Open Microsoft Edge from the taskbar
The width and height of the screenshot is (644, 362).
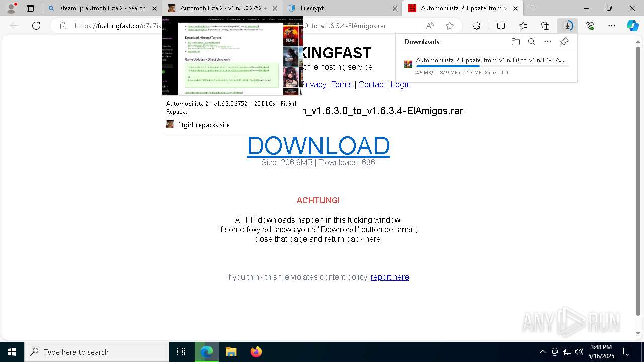click(207, 352)
